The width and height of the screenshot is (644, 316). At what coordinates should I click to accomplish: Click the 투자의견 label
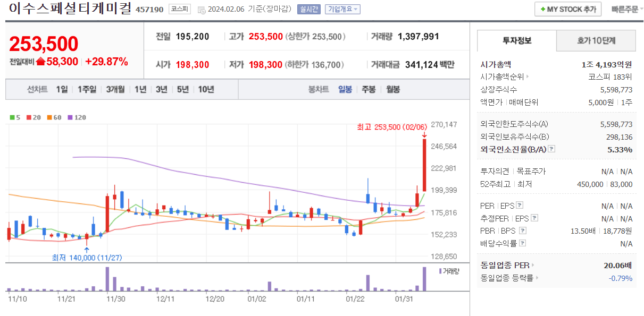click(495, 171)
